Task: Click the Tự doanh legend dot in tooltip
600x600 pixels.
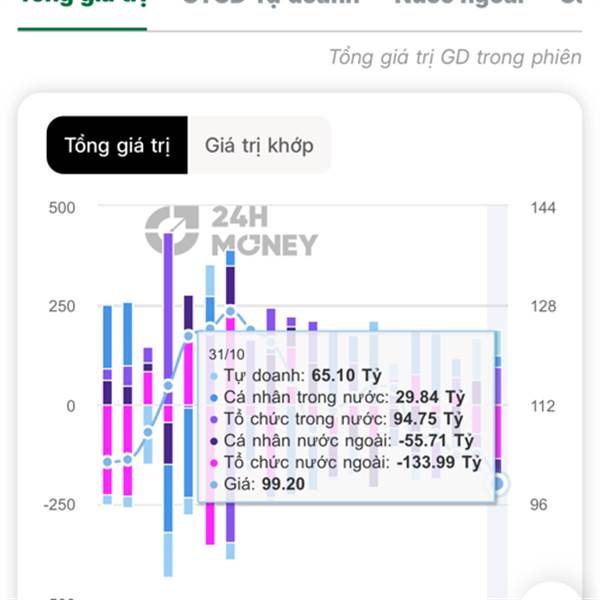Action: (x=214, y=377)
